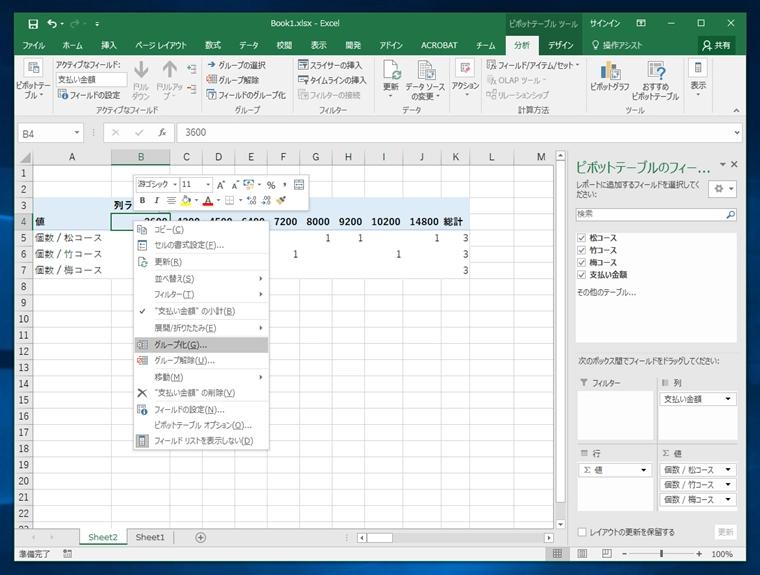Click the 更新 refresh icon in ribbon
This screenshot has height=575, width=760.
coord(391,70)
